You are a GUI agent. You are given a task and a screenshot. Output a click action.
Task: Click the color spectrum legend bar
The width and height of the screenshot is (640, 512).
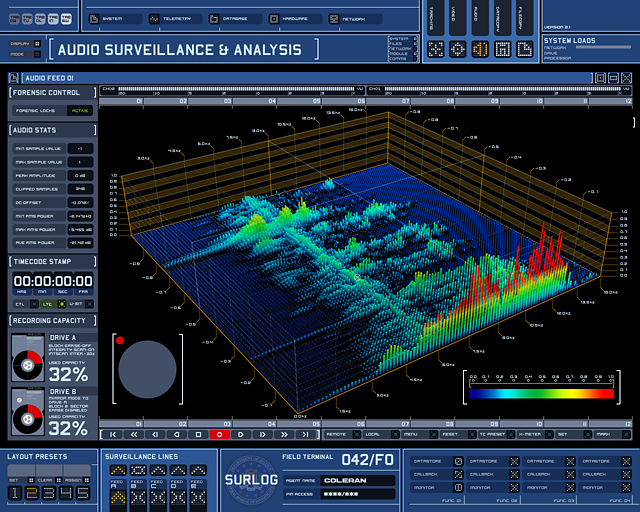tap(541, 393)
